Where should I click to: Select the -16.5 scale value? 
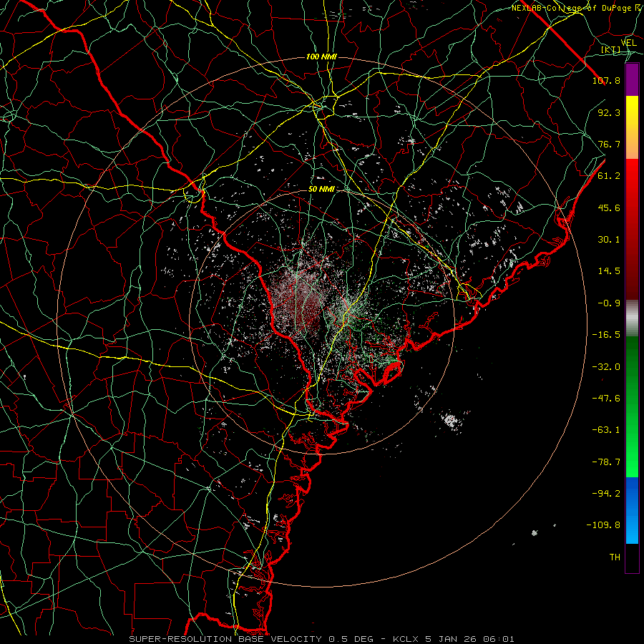pyautogui.click(x=606, y=335)
